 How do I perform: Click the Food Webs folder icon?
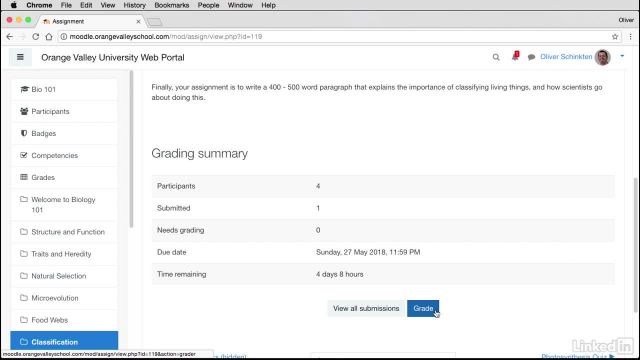click(24, 320)
